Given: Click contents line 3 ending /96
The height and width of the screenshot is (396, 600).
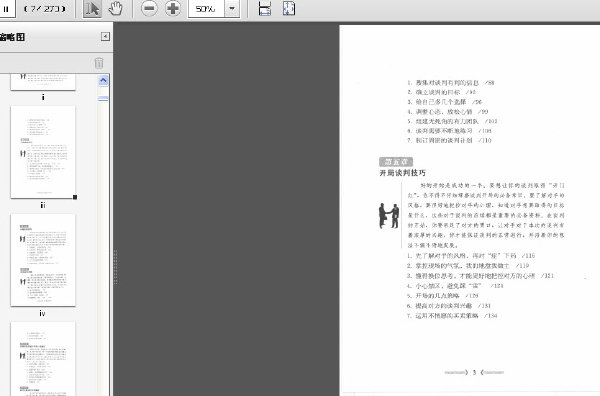Looking at the screenshot, I should tap(444, 102).
